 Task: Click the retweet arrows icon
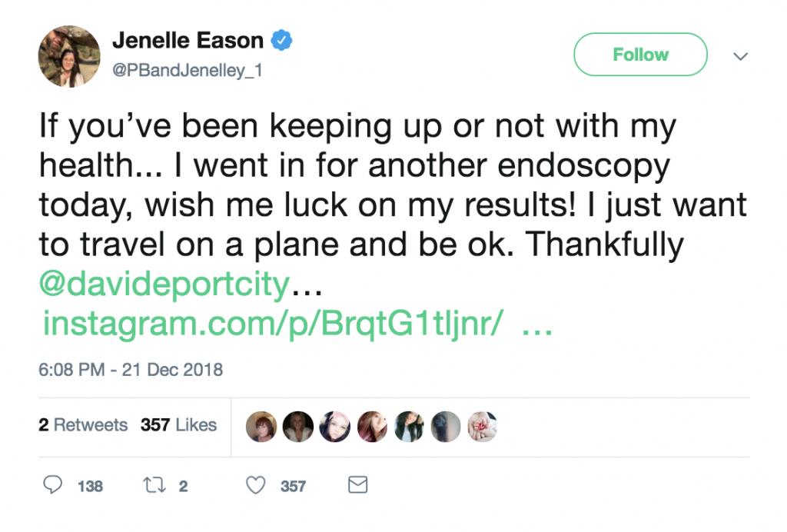coord(155,485)
